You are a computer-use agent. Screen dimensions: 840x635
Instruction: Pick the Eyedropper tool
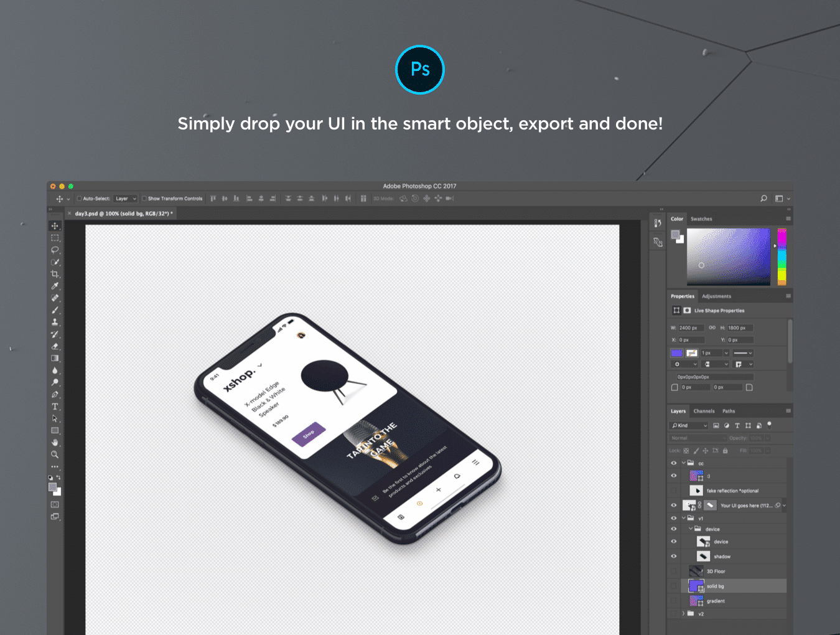55,286
